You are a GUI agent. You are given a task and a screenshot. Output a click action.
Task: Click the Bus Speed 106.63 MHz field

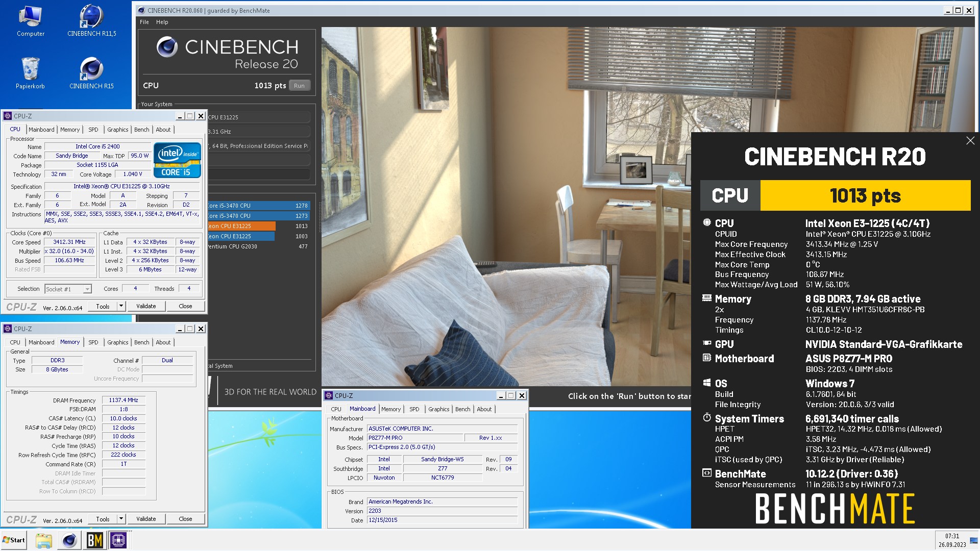point(69,260)
